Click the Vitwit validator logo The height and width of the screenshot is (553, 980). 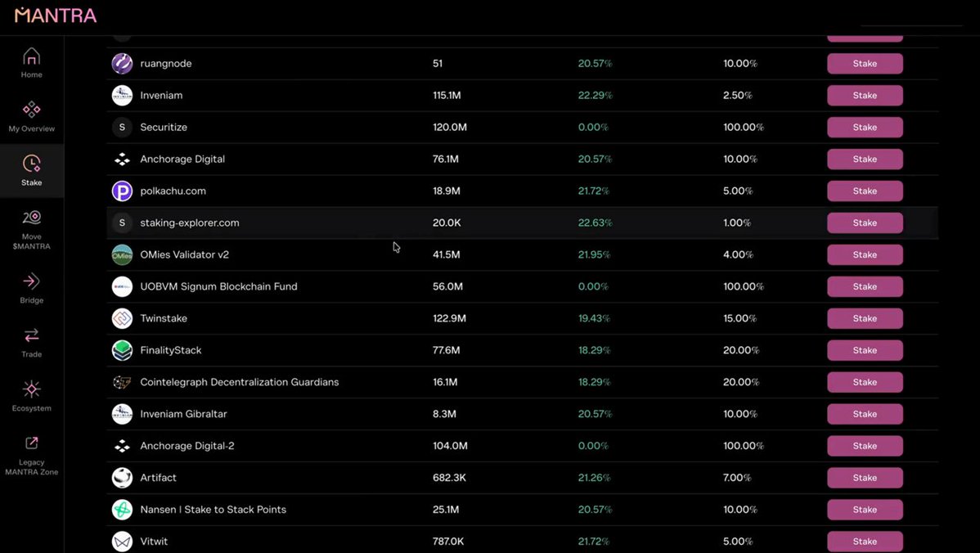[122, 541]
